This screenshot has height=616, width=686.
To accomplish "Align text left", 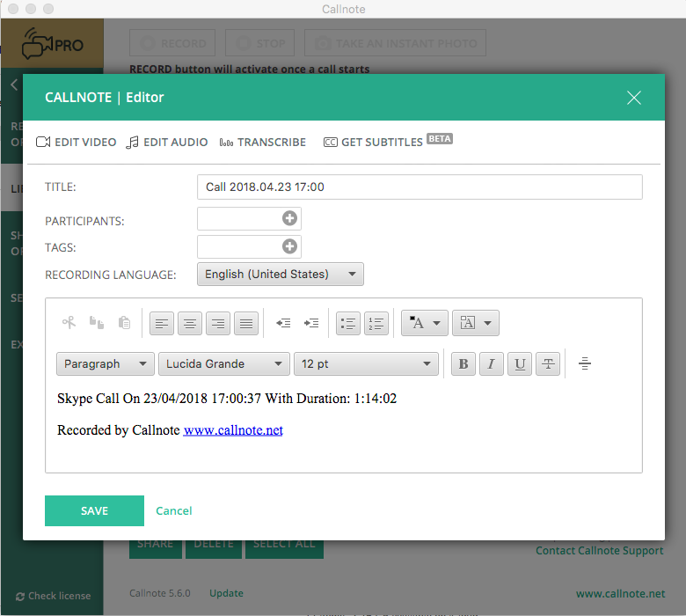I will pyautogui.click(x=162, y=324).
